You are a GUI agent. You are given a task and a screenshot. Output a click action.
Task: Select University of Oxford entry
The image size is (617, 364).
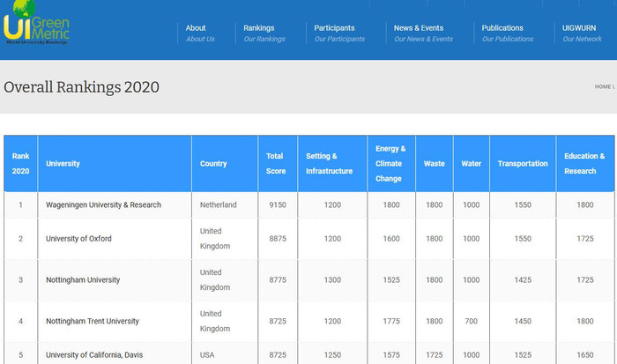[x=78, y=239]
